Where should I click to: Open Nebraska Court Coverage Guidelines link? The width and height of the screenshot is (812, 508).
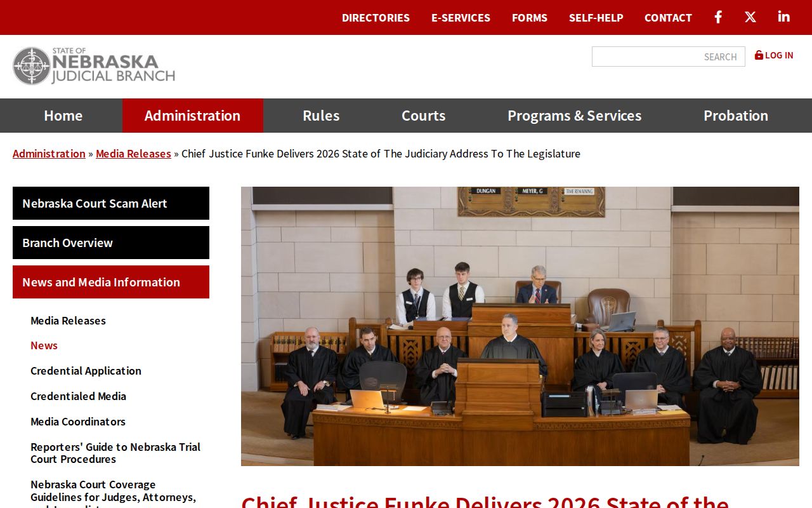[113, 493]
